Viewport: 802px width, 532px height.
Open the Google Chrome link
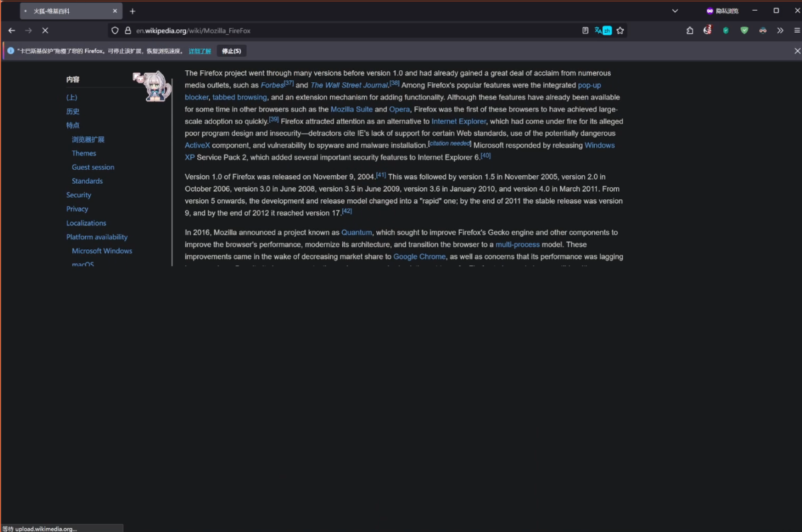[x=419, y=257]
